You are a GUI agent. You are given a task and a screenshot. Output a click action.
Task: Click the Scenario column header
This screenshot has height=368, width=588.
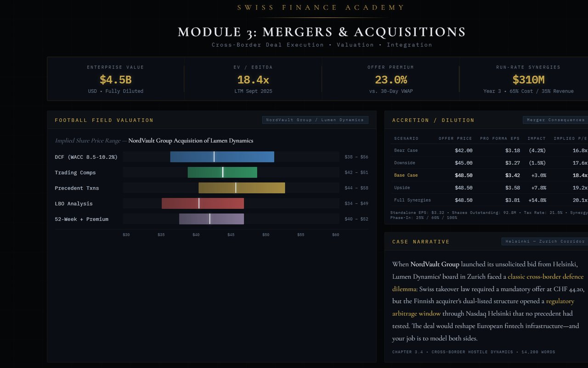(406, 138)
